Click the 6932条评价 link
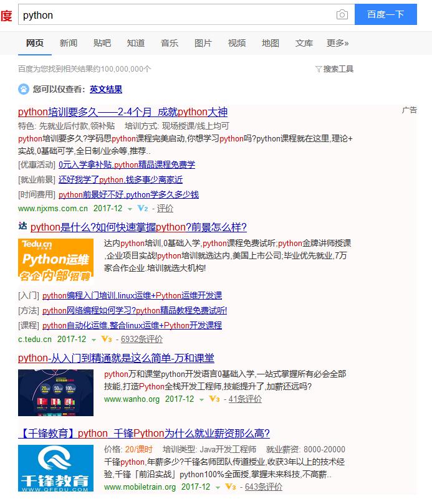432x504 pixels. 142,339
